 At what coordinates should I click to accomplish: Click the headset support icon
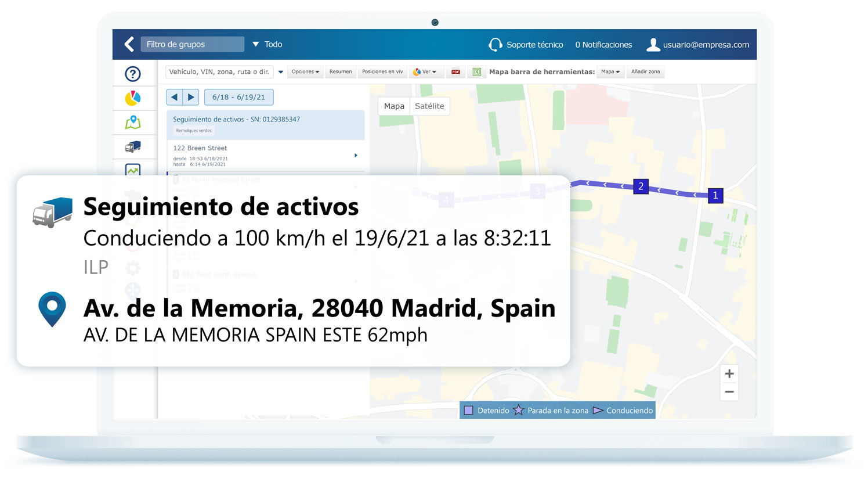click(495, 45)
